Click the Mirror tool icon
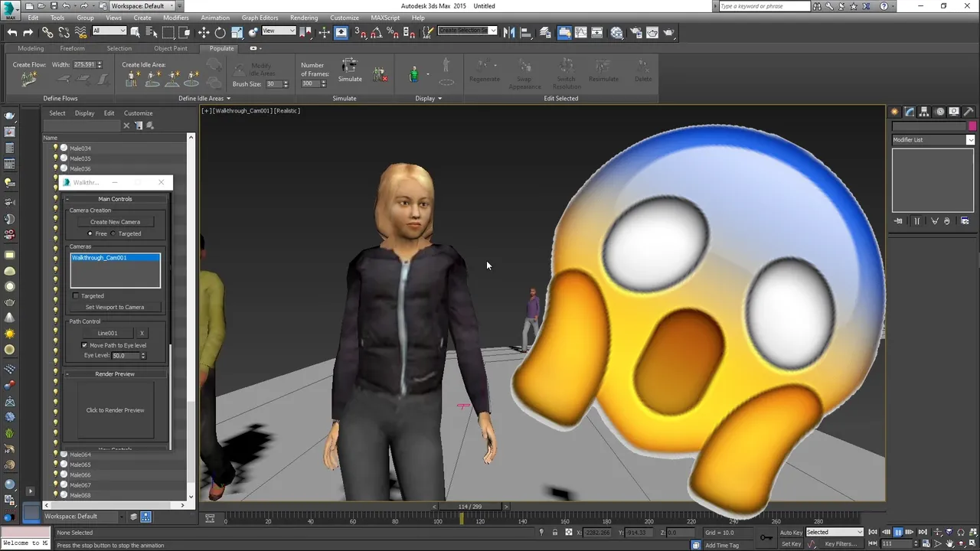980x551 pixels. [511, 32]
